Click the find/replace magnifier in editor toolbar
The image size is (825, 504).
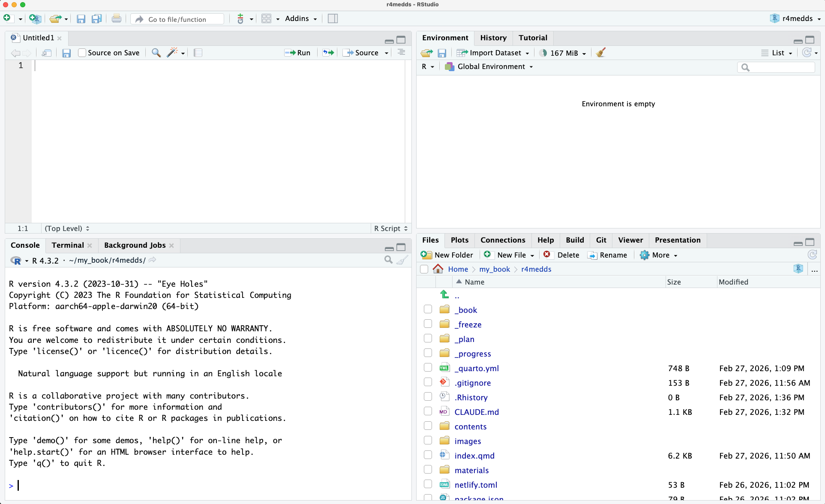[156, 53]
